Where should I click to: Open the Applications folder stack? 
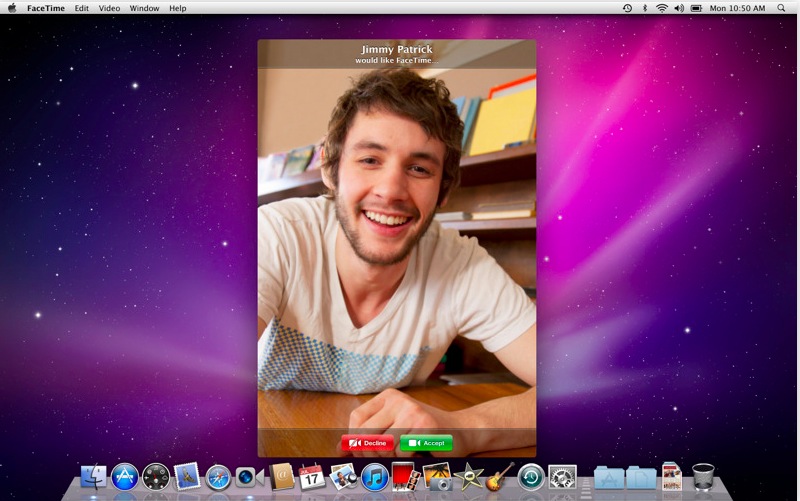pos(609,478)
